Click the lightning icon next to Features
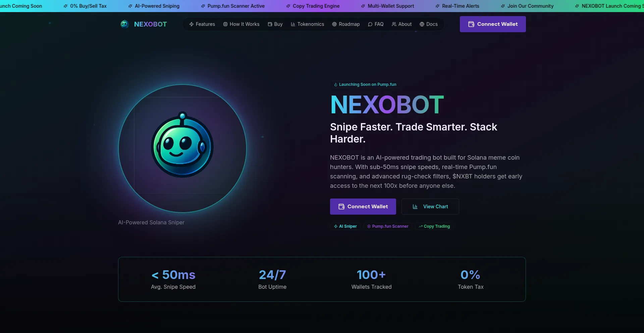The height and width of the screenshot is (333, 644). (192, 24)
